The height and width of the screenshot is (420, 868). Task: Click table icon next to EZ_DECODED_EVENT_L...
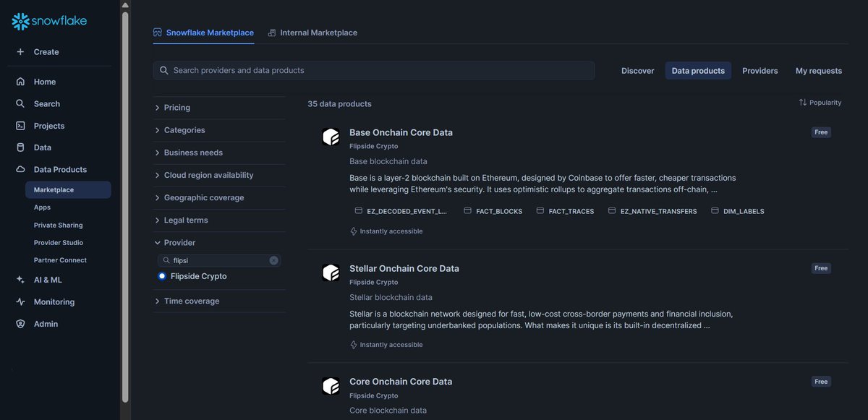pos(358,211)
